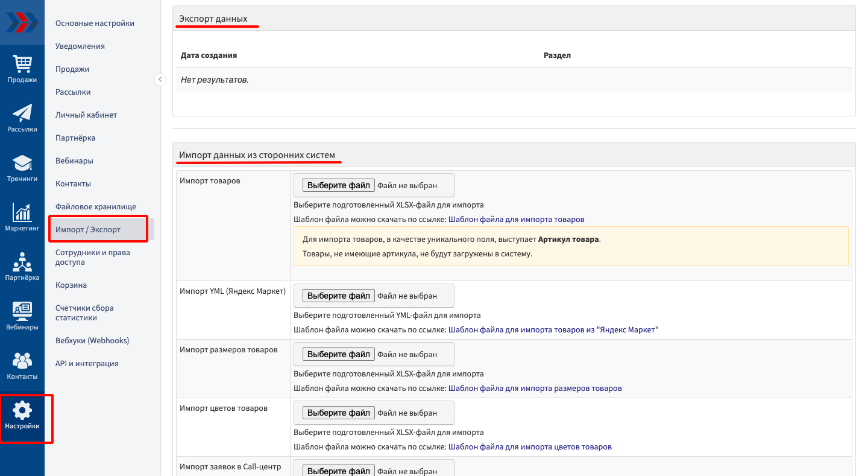Open the Тренинги graduation cap icon

22,163
